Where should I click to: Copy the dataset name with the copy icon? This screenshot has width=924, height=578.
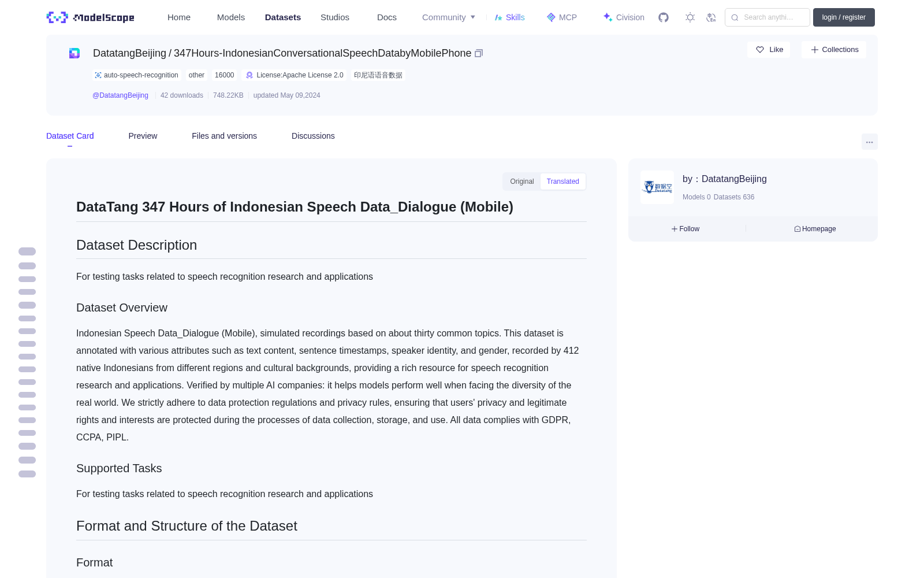point(479,53)
